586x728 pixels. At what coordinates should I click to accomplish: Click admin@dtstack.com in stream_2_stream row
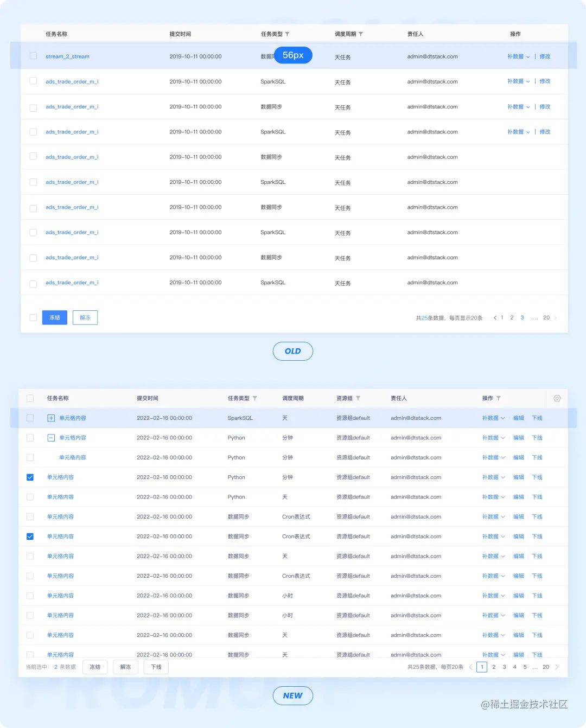pos(432,56)
